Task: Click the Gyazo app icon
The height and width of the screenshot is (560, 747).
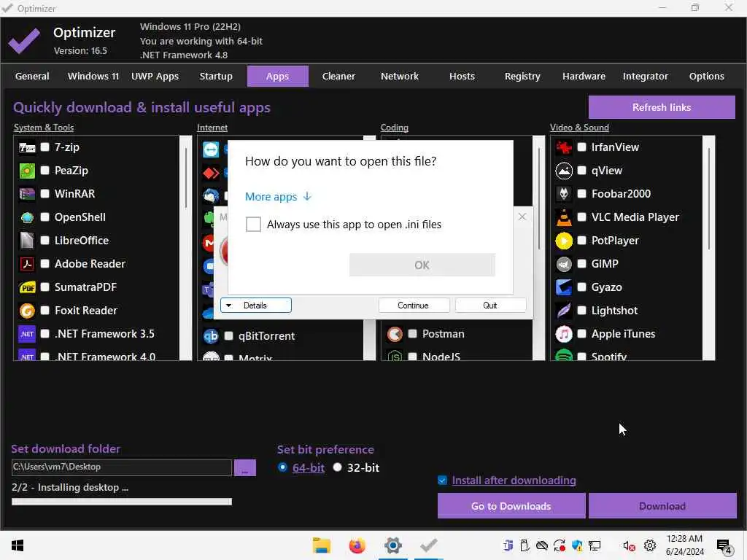Action: pos(564,287)
